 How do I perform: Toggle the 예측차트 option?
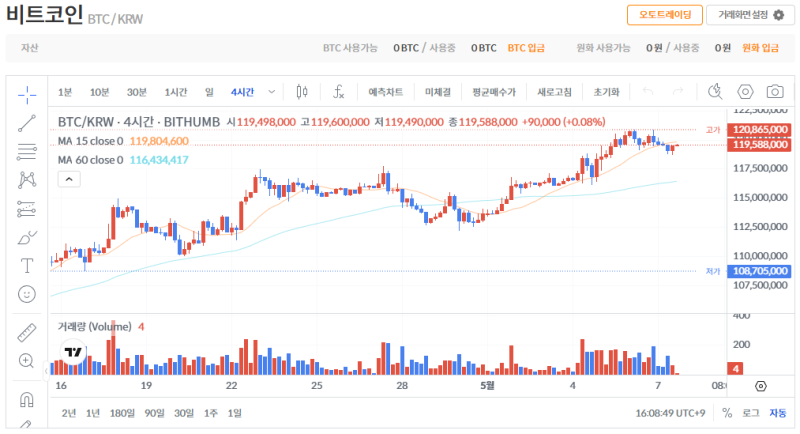(386, 92)
